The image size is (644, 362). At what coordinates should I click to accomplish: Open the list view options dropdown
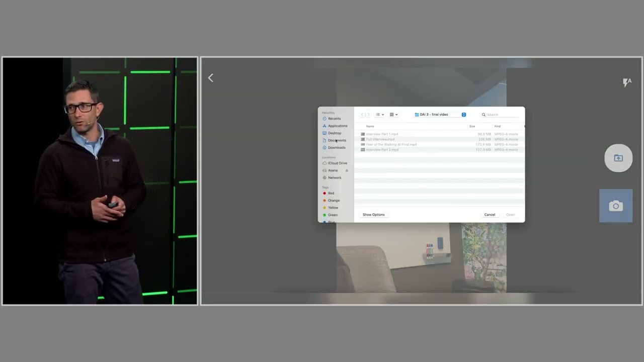click(380, 115)
